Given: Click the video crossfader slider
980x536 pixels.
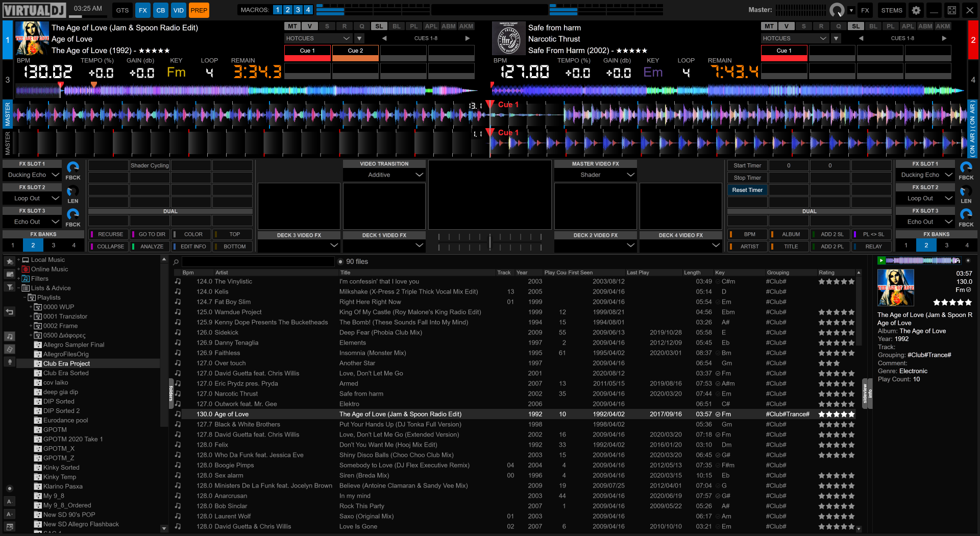Looking at the screenshot, I should pyautogui.click(x=490, y=242).
